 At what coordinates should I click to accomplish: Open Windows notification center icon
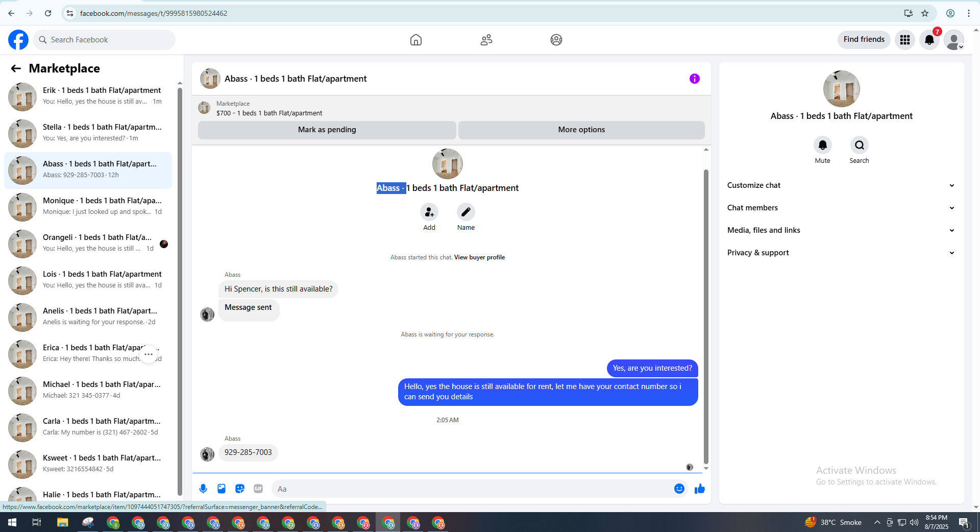click(964, 522)
